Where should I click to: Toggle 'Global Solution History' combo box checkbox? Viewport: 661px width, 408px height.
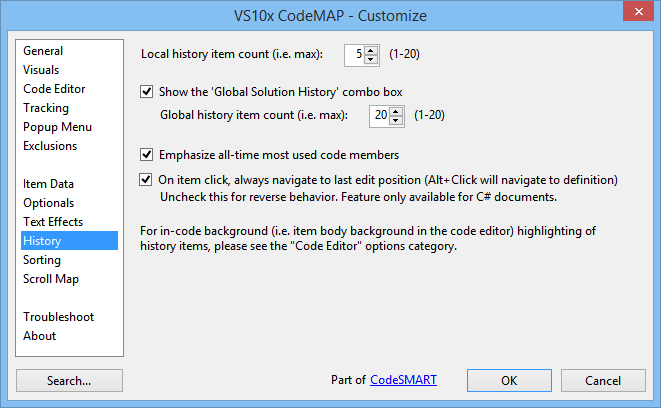pyautogui.click(x=146, y=91)
